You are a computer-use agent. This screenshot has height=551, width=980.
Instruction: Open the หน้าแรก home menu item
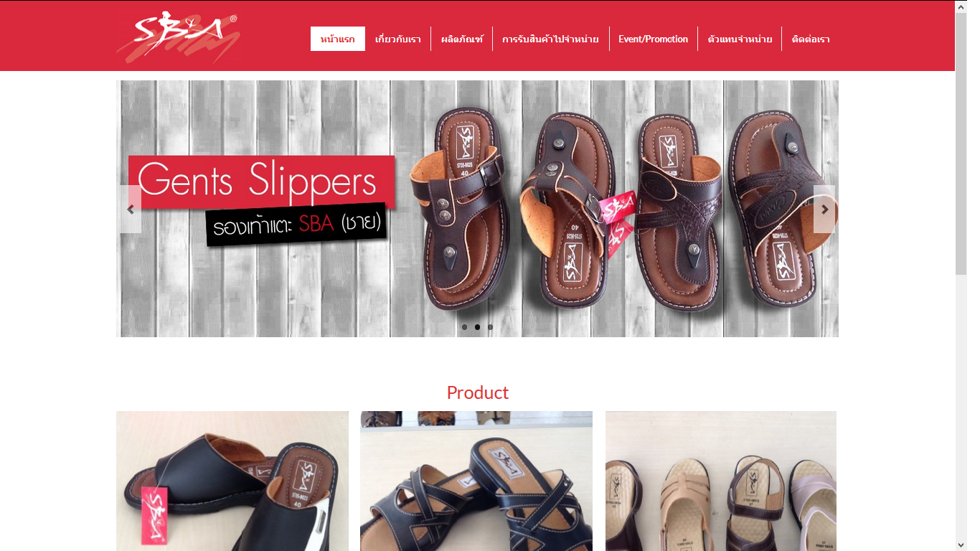(338, 39)
